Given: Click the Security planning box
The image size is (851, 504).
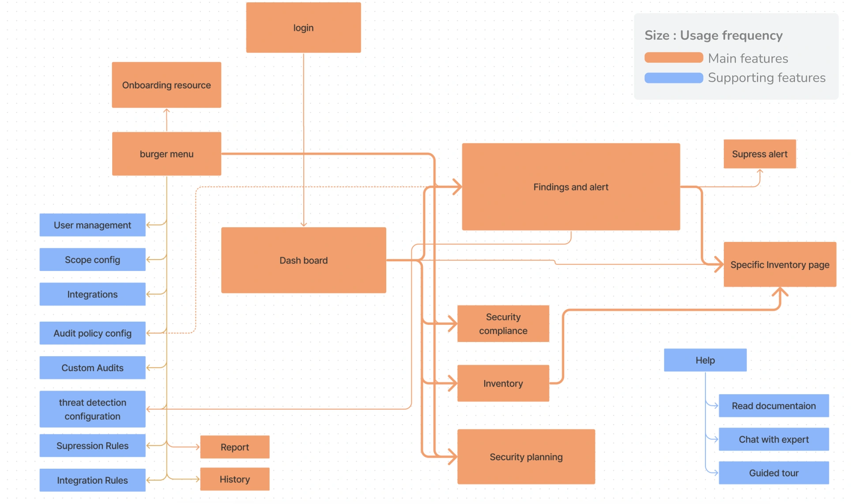Looking at the screenshot, I should point(526,456).
